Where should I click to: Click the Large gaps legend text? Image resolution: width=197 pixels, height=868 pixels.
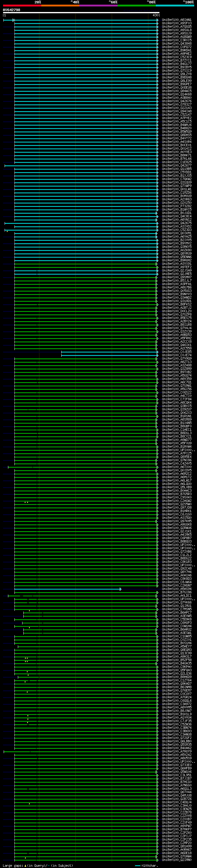[13, 865]
